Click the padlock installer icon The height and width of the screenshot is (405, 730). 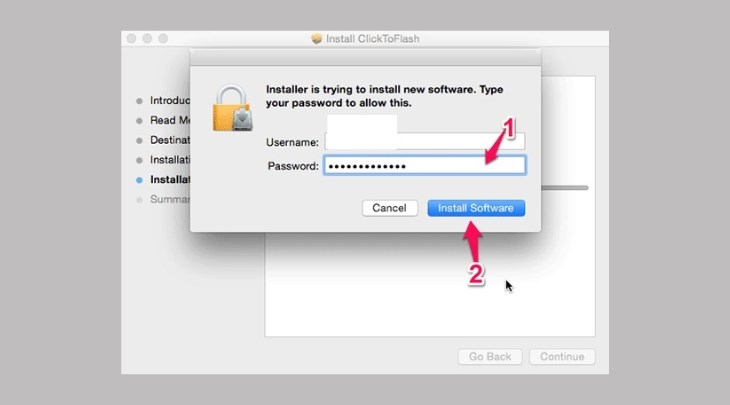tap(232, 108)
